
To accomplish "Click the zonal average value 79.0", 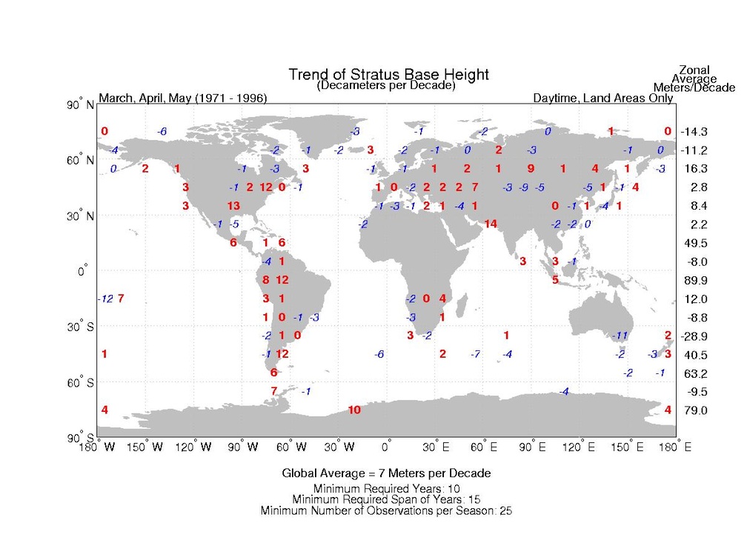I will pos(696,410).
